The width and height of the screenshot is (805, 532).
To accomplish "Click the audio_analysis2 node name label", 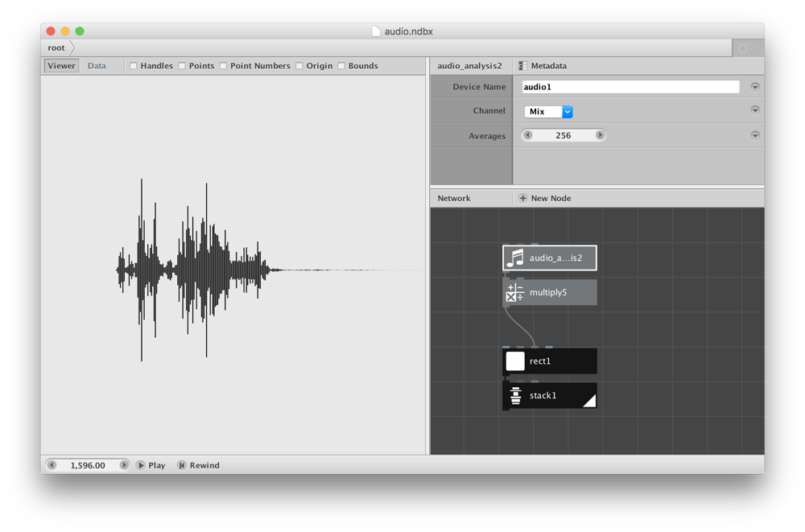I will pos(469,66).
